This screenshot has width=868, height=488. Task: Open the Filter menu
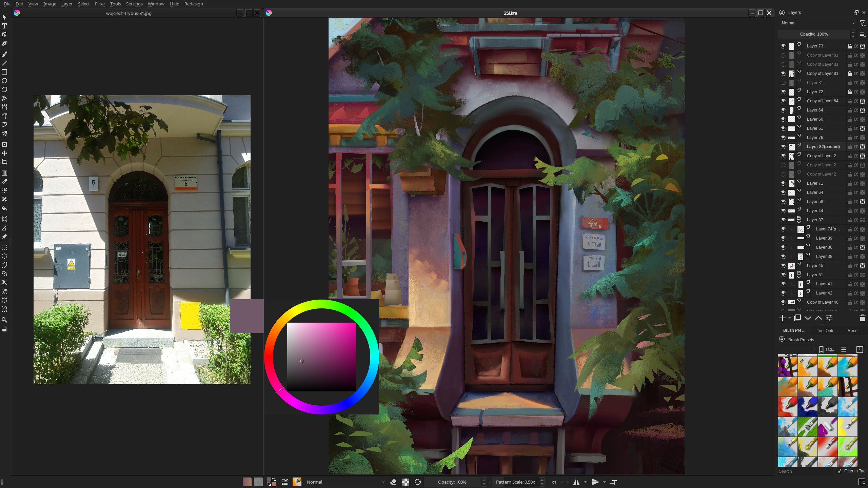click(100, 4)
